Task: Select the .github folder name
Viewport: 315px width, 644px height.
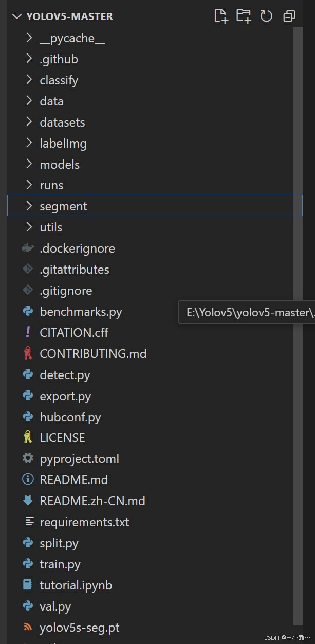Action: tap(59, 59)
